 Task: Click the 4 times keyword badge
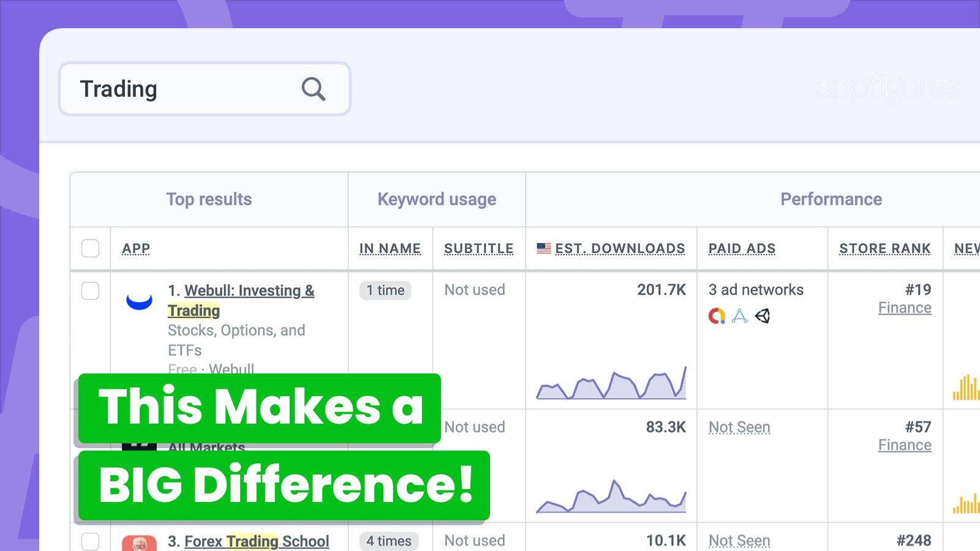[389, 541]
